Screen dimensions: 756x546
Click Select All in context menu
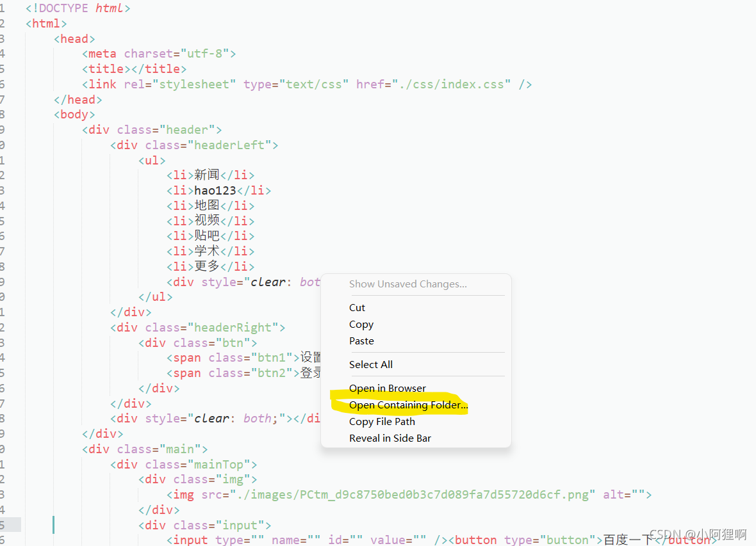371,365
